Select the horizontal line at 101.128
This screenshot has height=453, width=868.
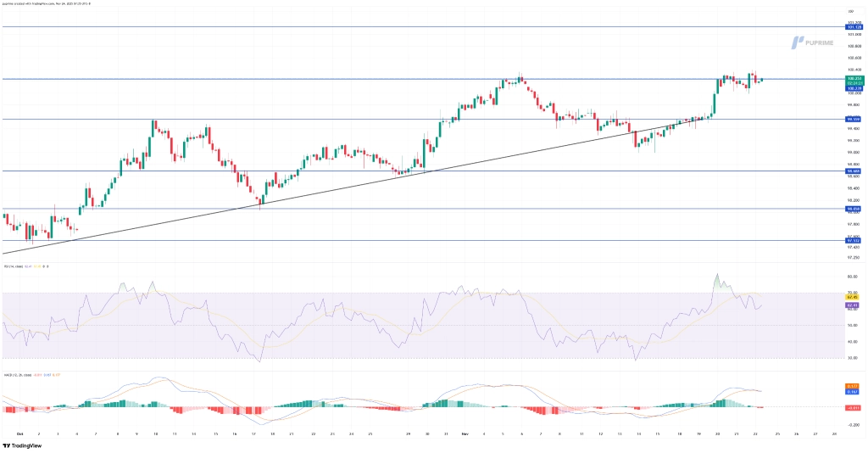424,27
